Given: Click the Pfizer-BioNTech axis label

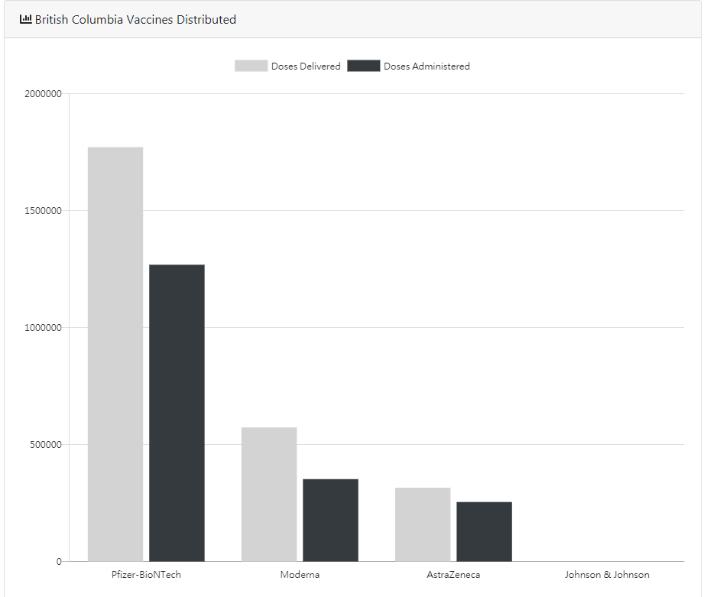Looking at the screenshot, I should [146, 575].
